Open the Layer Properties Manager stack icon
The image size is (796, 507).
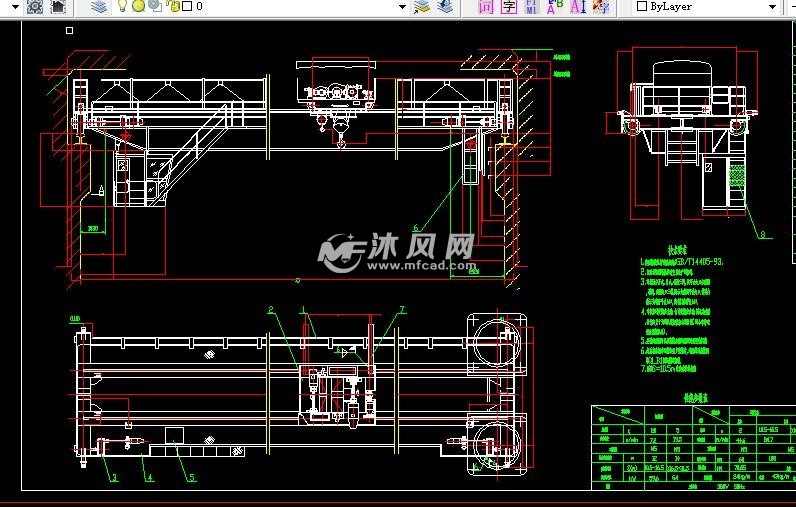99,7
